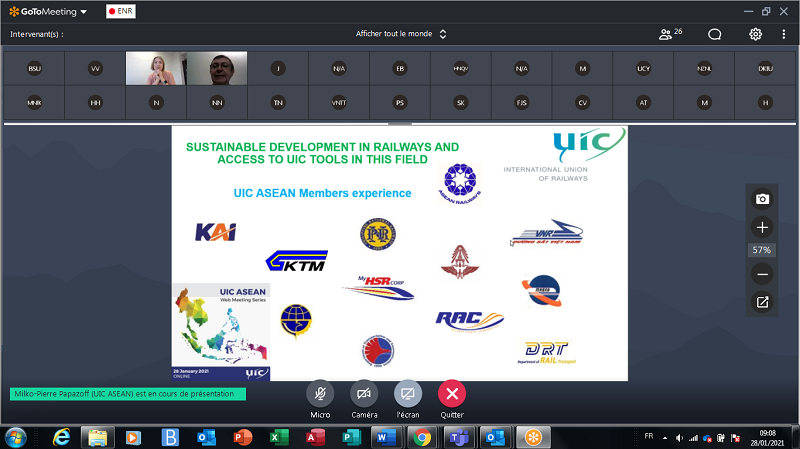This screenshot has width=800, height=449.
Task: Zoom in with the plus button
Action: (762, 227)
